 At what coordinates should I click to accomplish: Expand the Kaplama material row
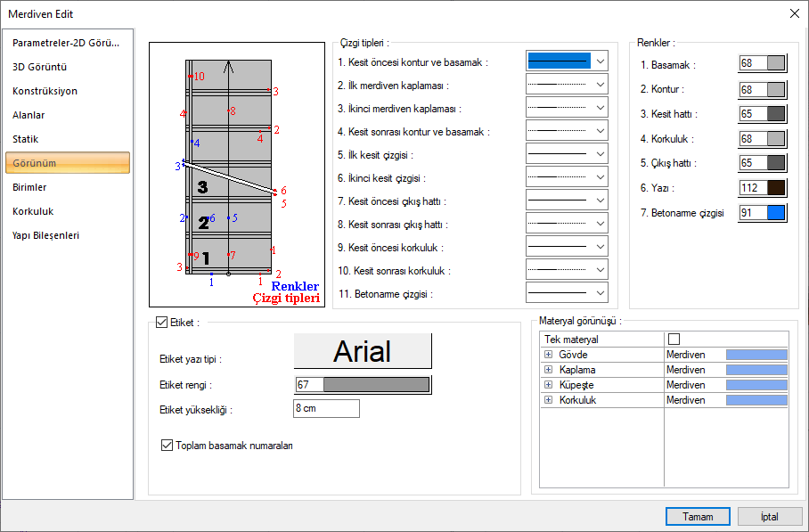[x=548, y=370]
